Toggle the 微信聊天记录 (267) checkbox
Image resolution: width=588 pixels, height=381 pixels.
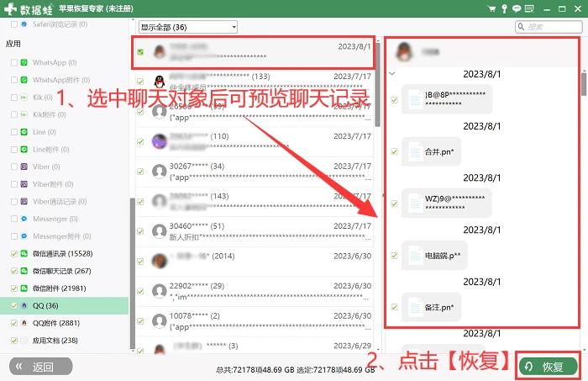14,271
